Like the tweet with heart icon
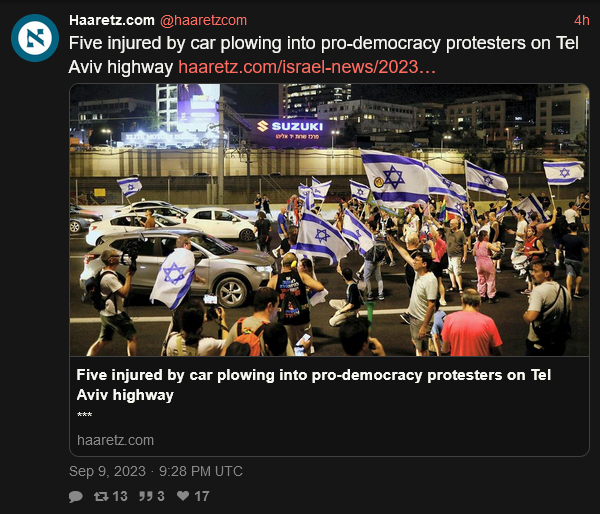The width and height of the screenshot is (600, 514). pyautogui.click(x=183, y=496)
